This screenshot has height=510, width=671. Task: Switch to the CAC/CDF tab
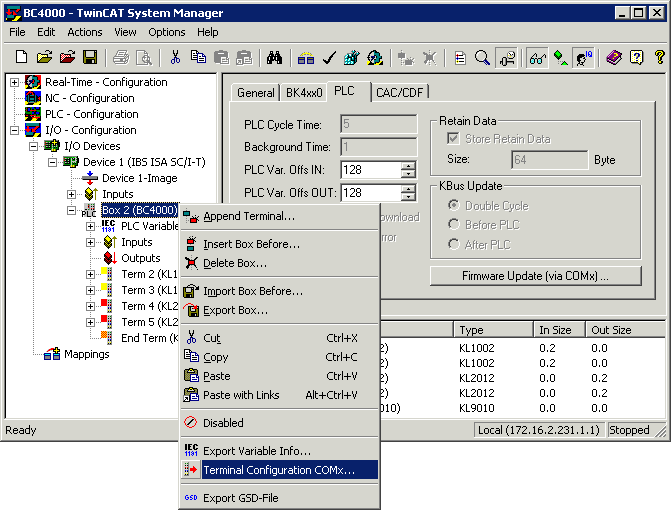click(x=399, y=93)
